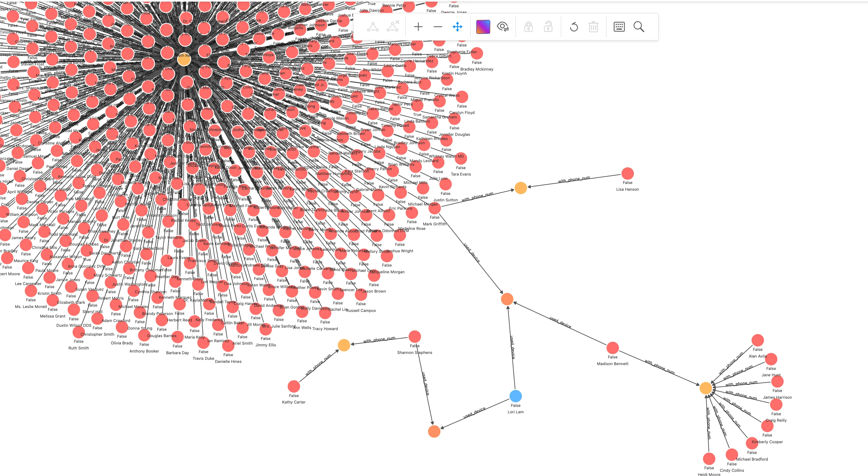Click the add node plus icon
The width and height of the screenshot is (868, 476).
click(x=417, y=26)
